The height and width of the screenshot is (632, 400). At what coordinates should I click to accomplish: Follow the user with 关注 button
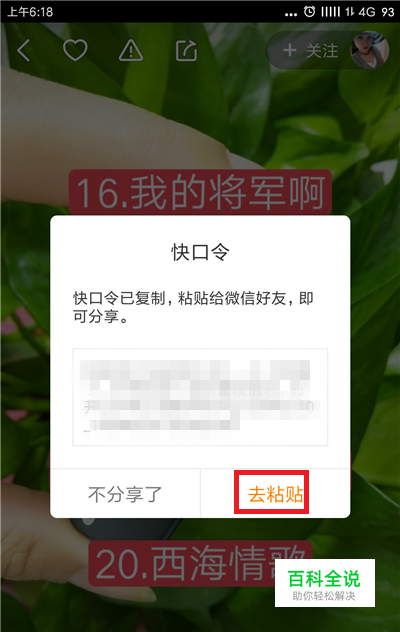310,51
